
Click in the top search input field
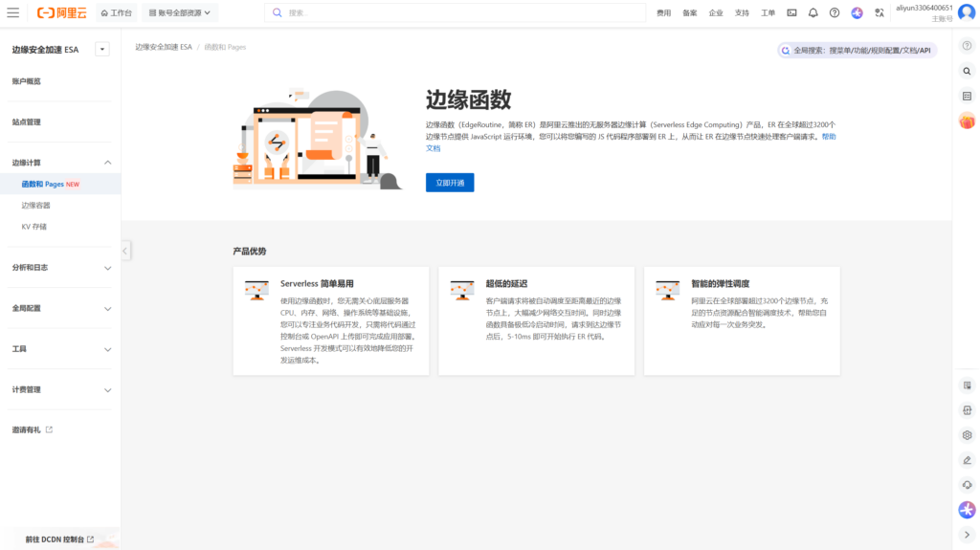(459, 12)
